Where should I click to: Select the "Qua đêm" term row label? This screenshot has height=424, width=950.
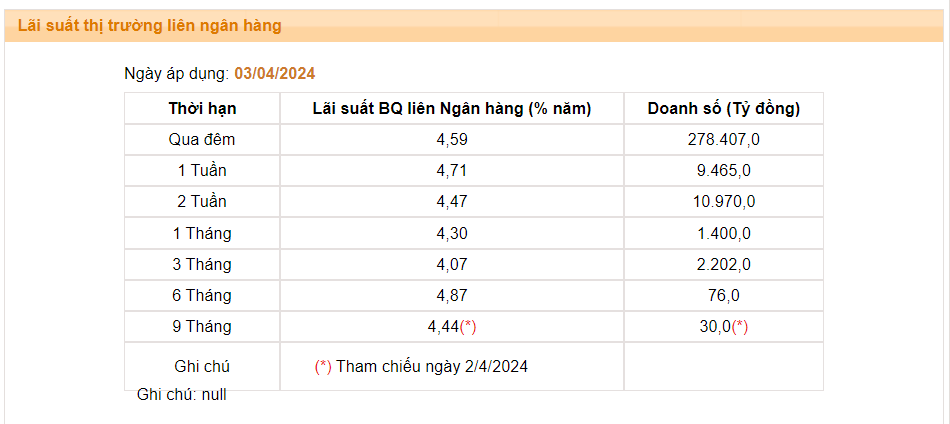click(202, 140)
